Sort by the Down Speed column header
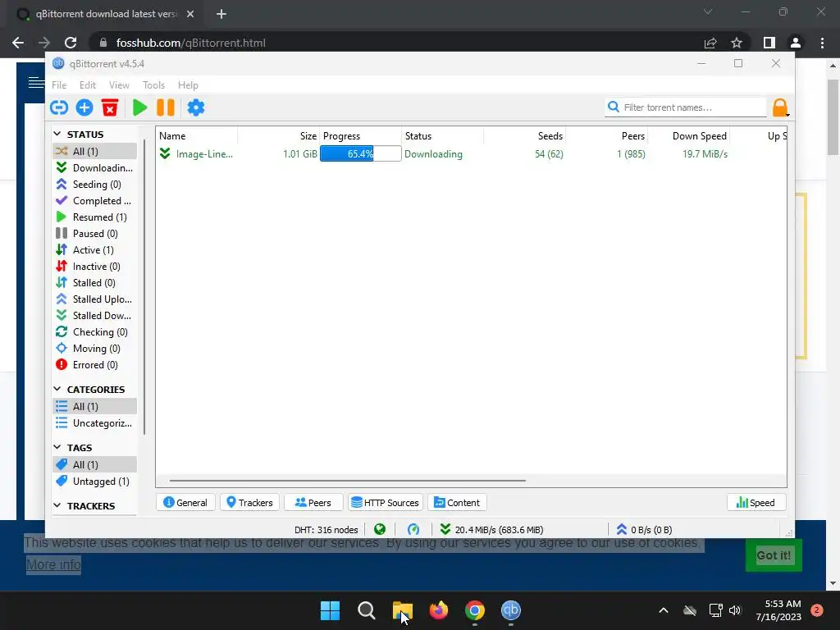Screen dimensions: 840x630 [x=689, y=136]
